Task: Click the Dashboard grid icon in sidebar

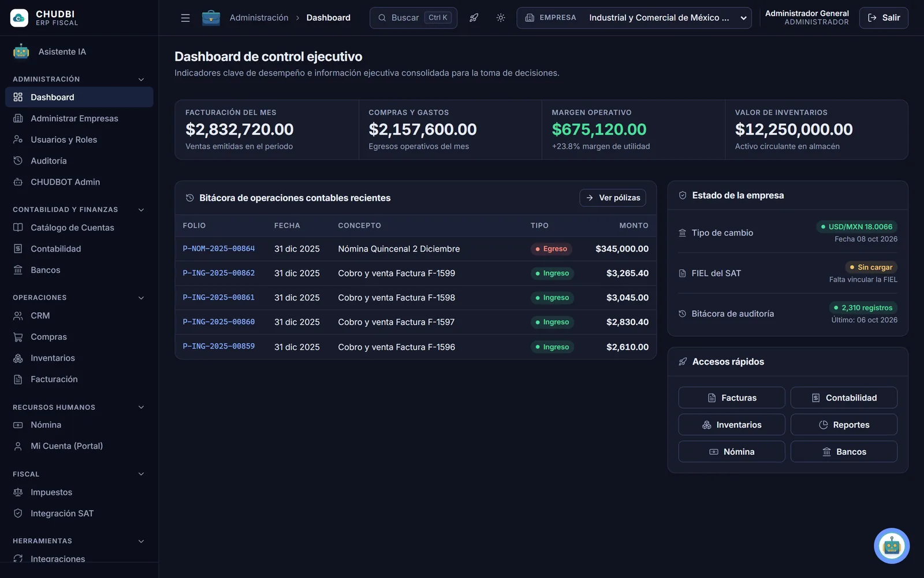Action: point(18,97)
